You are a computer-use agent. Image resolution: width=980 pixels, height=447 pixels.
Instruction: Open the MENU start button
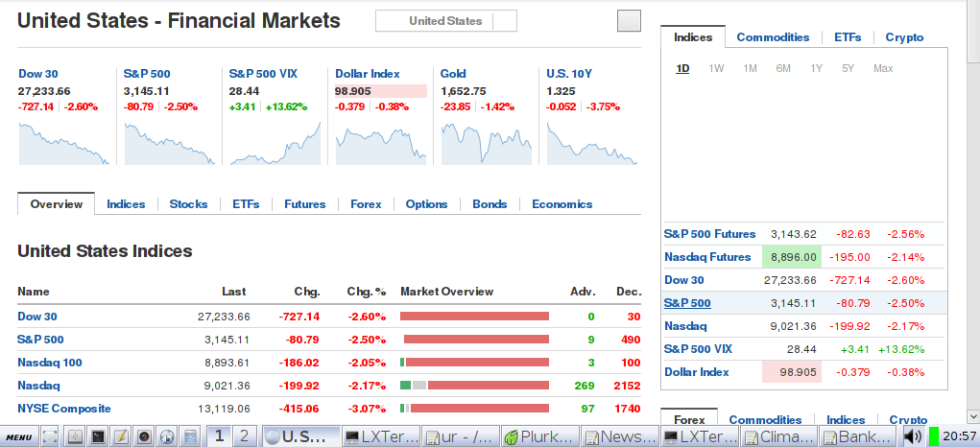click(20, 435)
